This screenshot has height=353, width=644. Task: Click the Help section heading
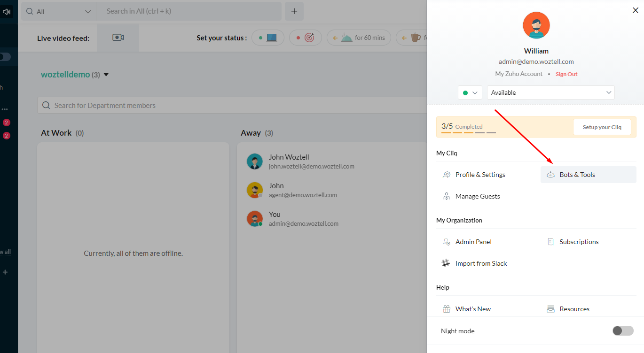pyautogui.click(x=443, y=287)
